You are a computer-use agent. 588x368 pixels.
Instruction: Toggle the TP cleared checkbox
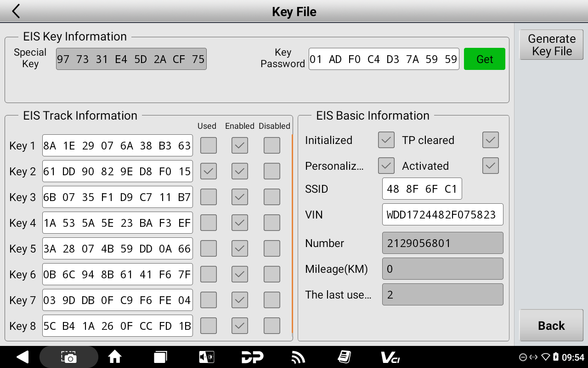point(491,140)
